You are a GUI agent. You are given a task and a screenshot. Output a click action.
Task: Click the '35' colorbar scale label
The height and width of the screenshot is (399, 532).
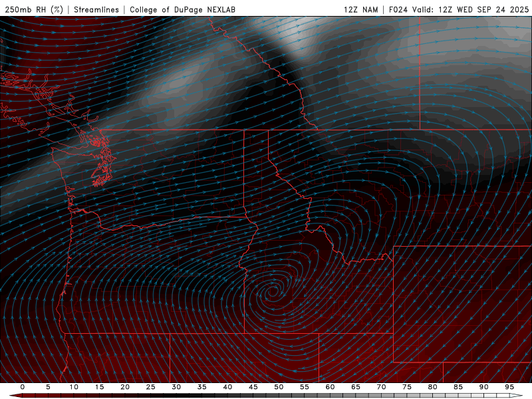click(202, 387)
